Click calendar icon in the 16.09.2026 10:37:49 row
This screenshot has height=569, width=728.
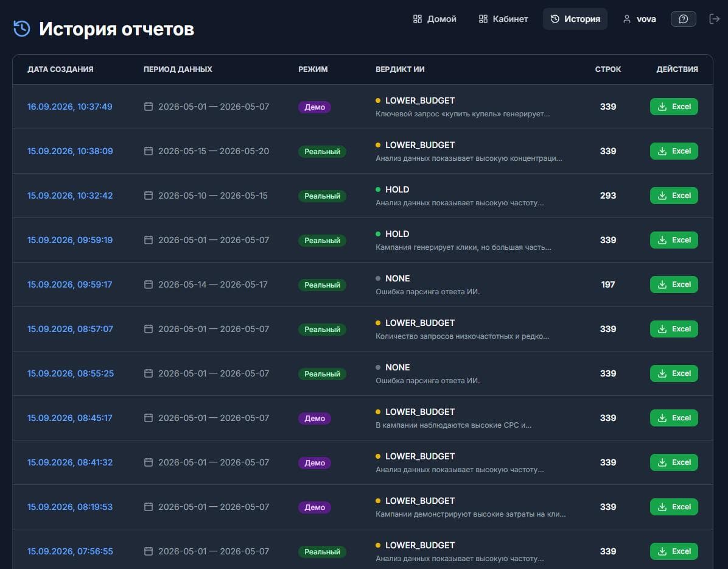point(149,107)
